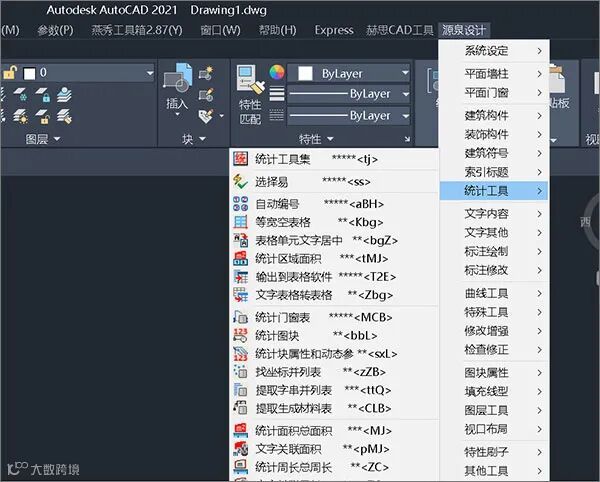Click the 等宽空表格 table icon
The height and width of the screenshot is (482, 600).
point(240,222)
